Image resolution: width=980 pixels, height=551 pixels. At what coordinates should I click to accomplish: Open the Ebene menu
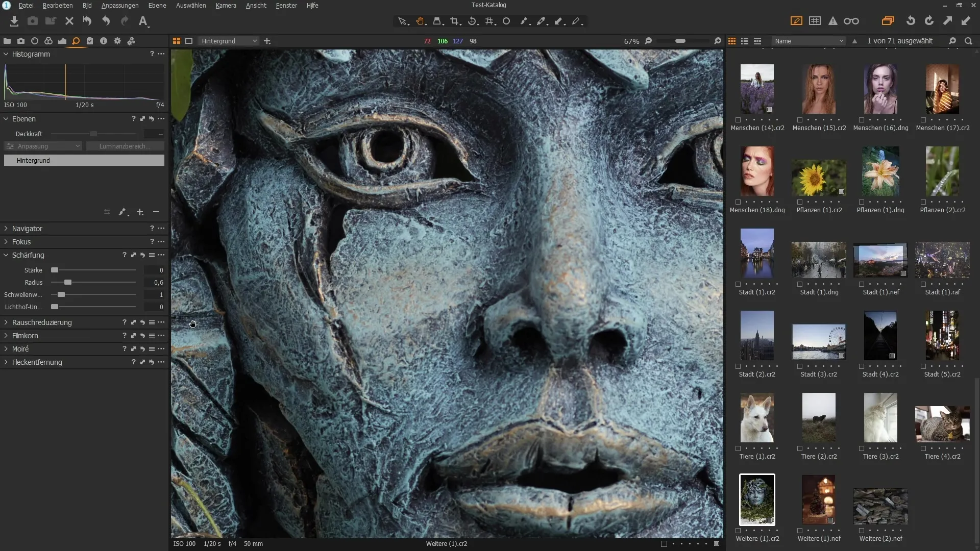[x=157, y=5]
